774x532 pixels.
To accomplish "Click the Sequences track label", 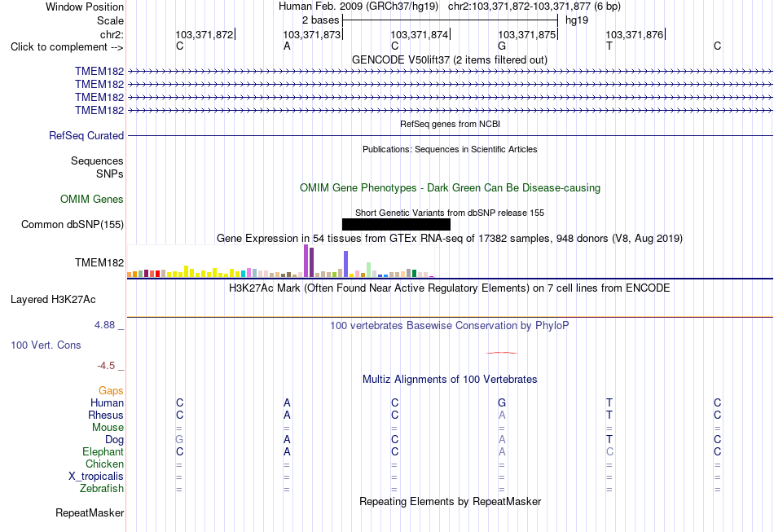I will [97, 160].
